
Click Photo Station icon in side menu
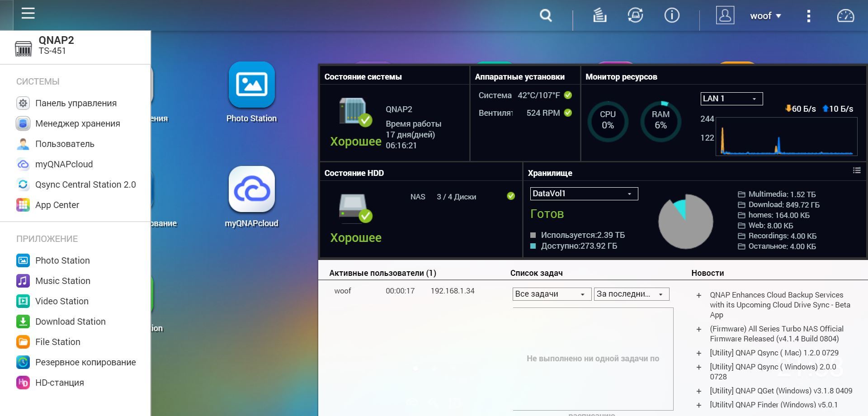[x=23, y=260]
